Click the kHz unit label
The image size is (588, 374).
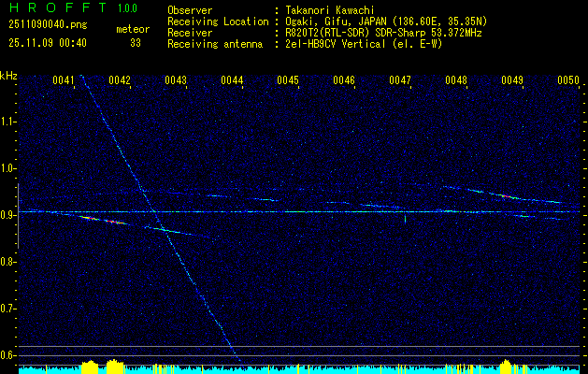click(x=8, y=76)
